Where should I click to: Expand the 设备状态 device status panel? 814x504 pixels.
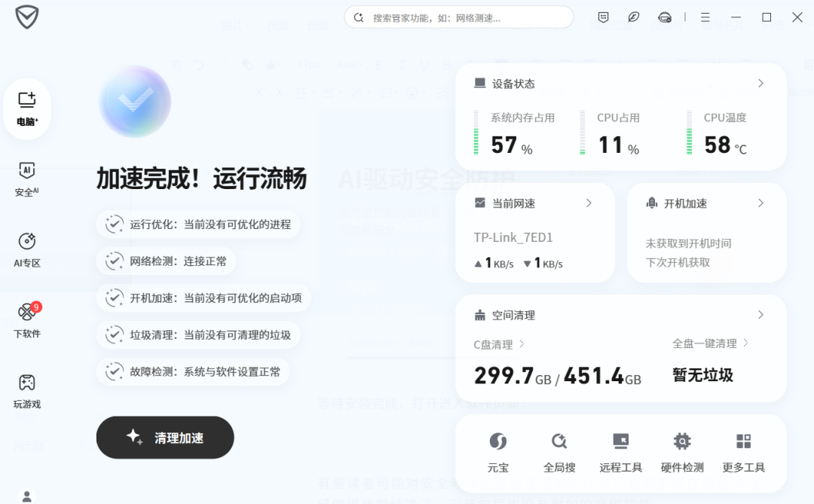pyautogui.click(x=760, y=84)
